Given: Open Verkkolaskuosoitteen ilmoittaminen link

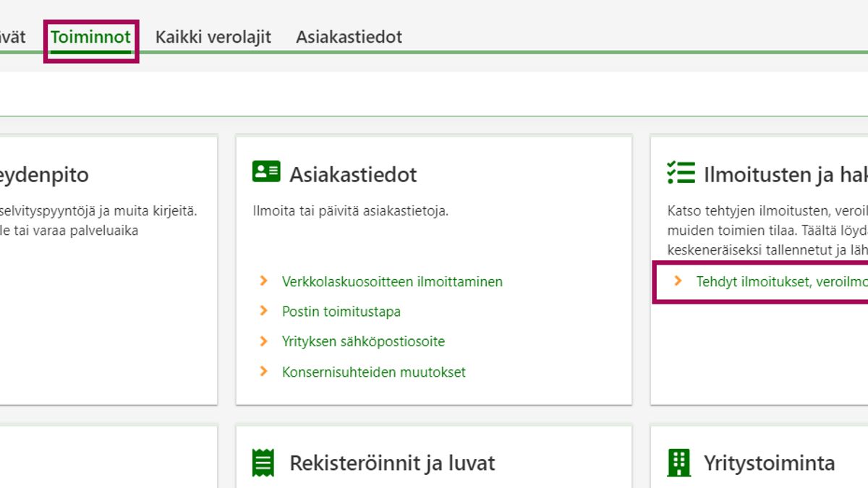Looking at the screenshot, I should coord(392,282).
